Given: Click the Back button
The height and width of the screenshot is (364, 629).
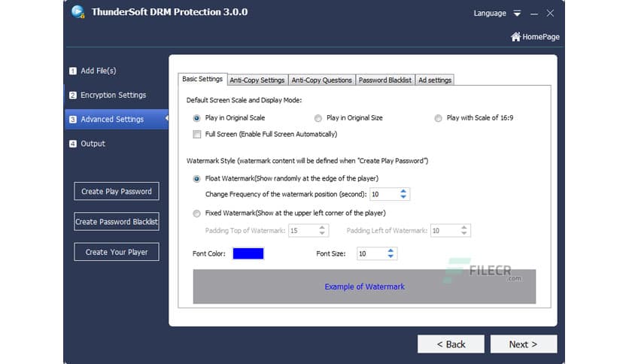Looking at the screenshot, I should pyautogui.click(x=451, y=344).
